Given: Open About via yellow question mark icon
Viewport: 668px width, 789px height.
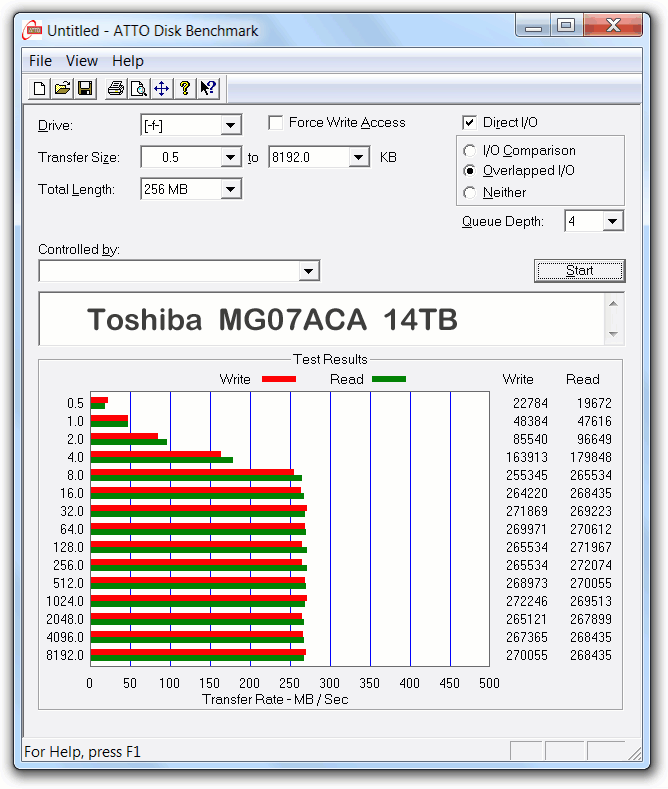Looking at the screenshot, I should [x=185, y=89].
